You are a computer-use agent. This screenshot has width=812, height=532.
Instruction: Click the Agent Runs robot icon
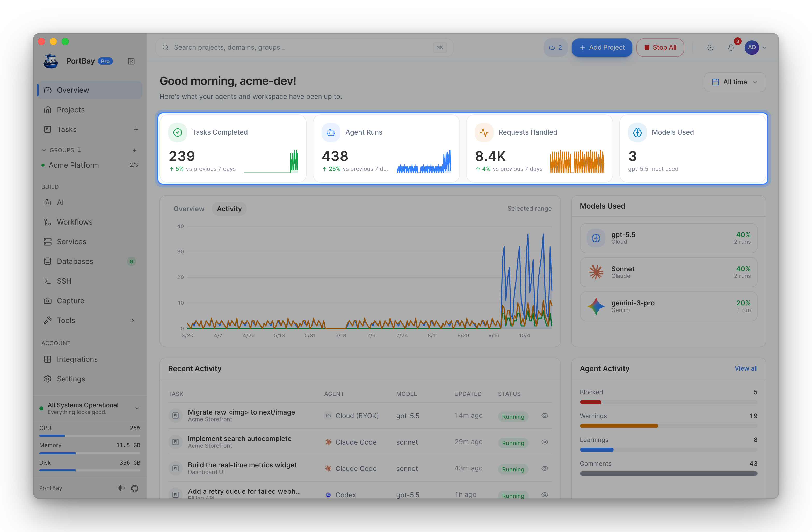click(x=331, y=132)
